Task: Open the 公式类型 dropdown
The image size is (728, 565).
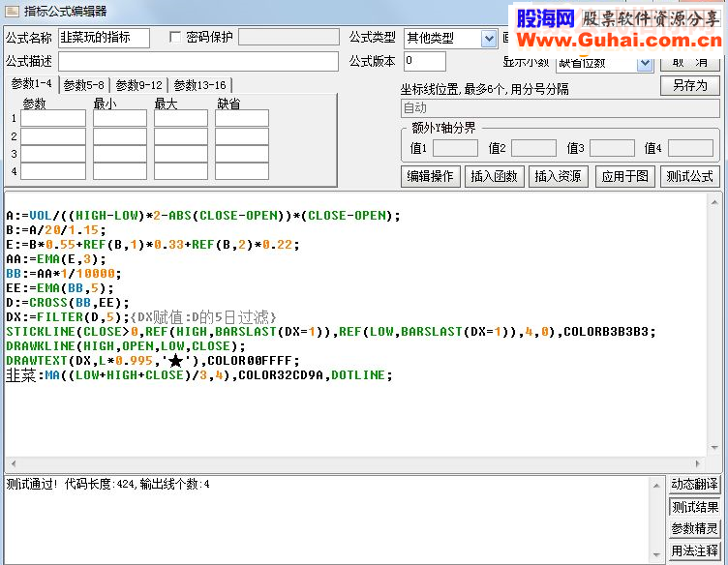Action: point(489,39)
